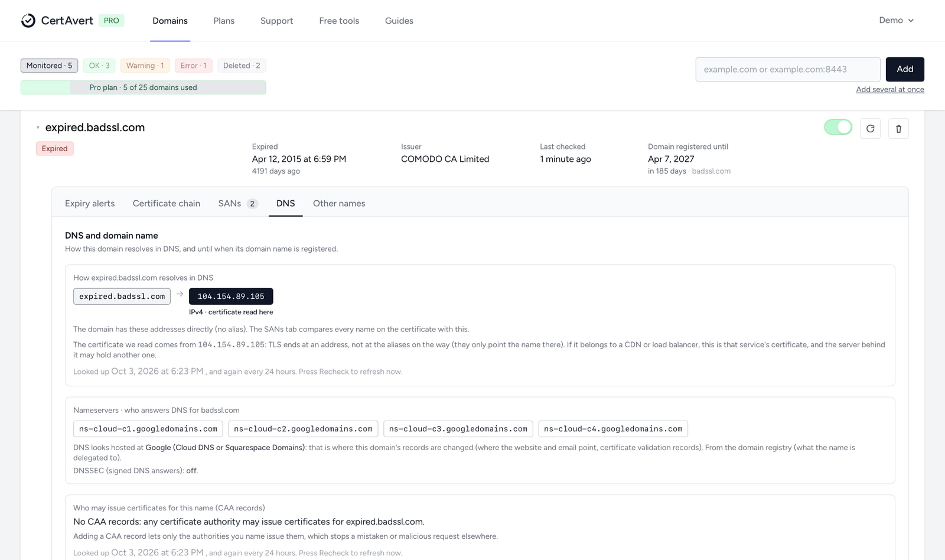
Task: Click the Apr 7, 2027 registration date
Action: point(671,159)
